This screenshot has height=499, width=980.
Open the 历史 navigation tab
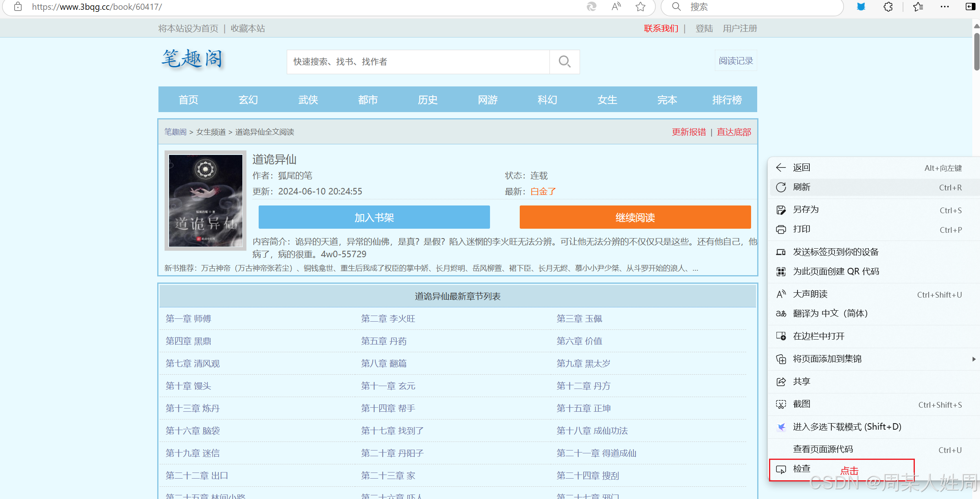(428, 99)
